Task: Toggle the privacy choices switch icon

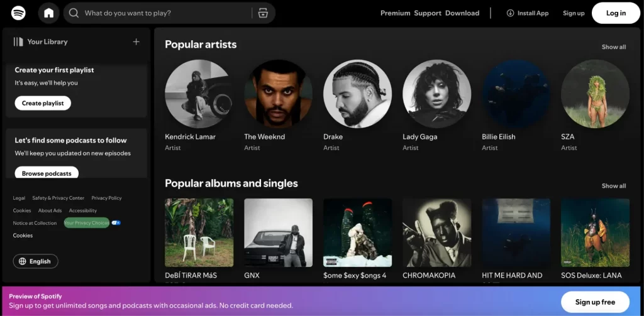Action: click(x=116, y=223)
